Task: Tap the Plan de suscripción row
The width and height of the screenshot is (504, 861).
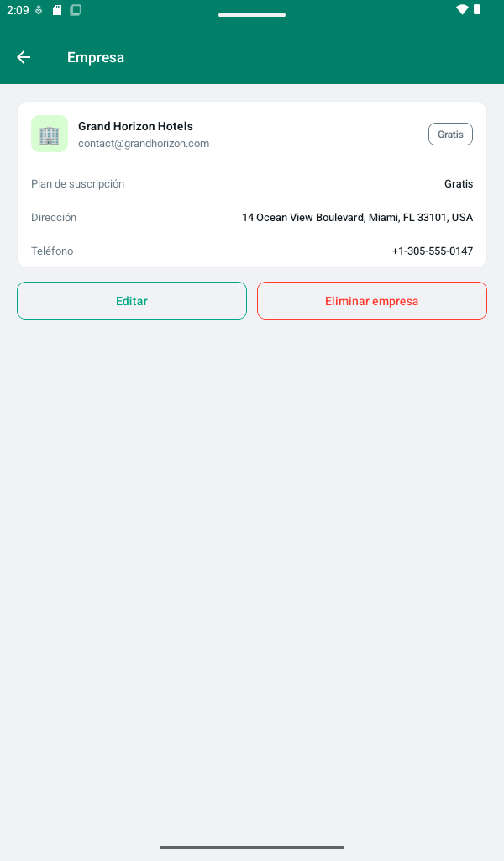Action: 252,184
